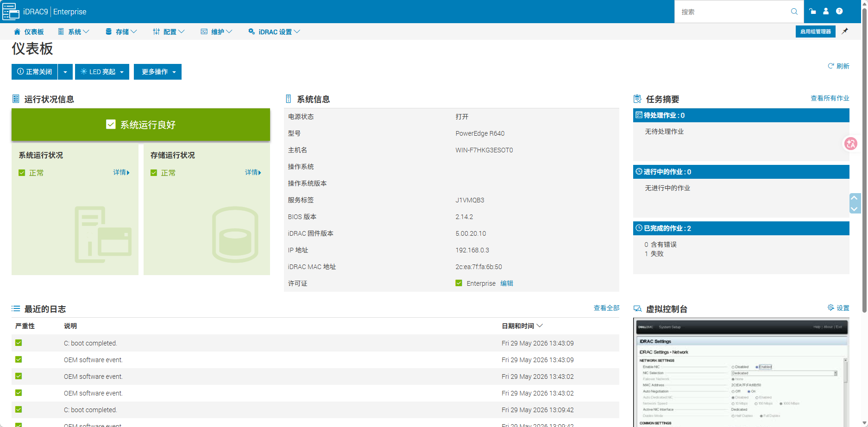Open the user profile icon
Image resolution: width=868 pixels, height=427 pixels.
coord(826,12)
